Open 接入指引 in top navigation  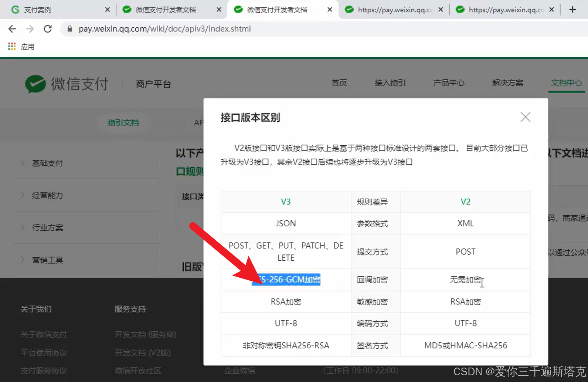click(x=390, y=83)
